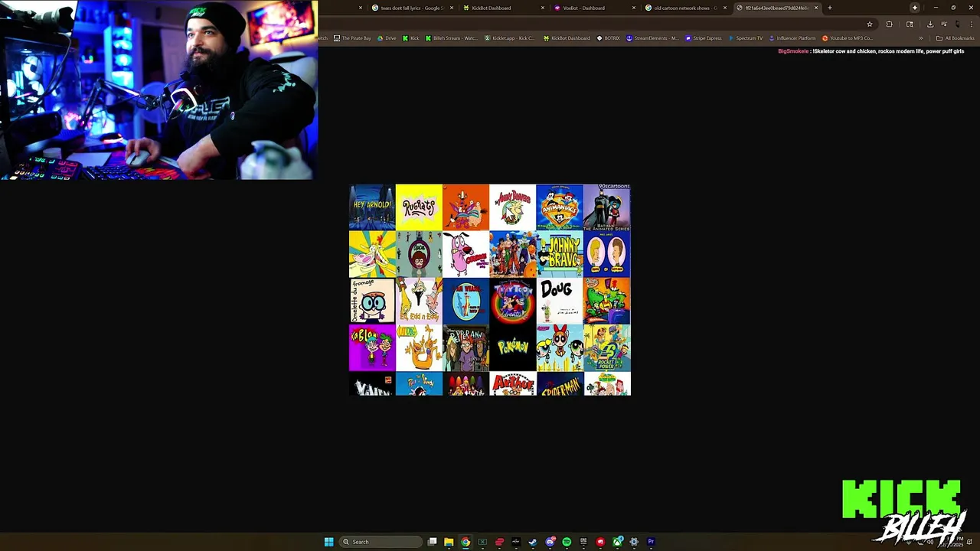
Task: Click the Pokemon logo tile
Action: pyautogui.click(x=512, y=347)
